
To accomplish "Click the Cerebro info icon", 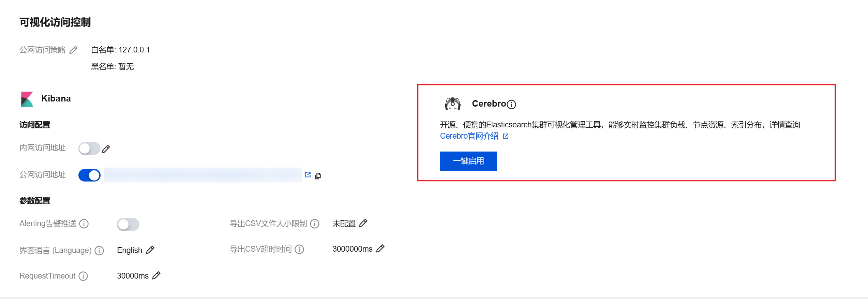I will click(x=511, y=105).
